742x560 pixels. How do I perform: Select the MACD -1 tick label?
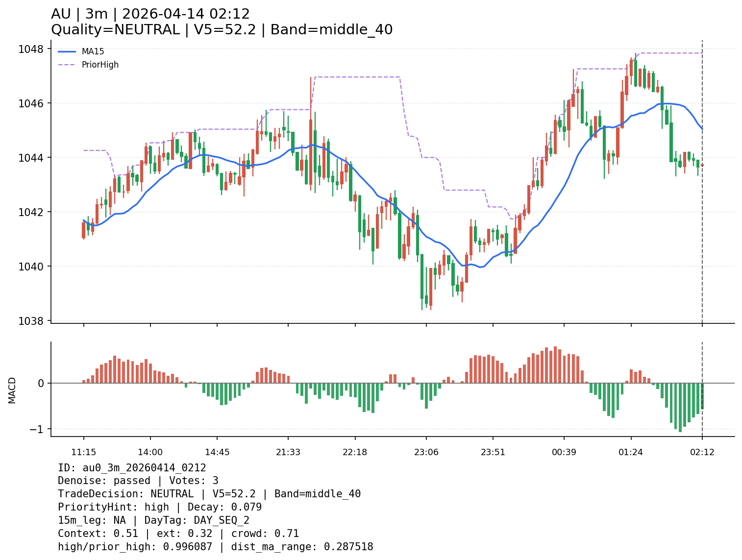[38, 429]
